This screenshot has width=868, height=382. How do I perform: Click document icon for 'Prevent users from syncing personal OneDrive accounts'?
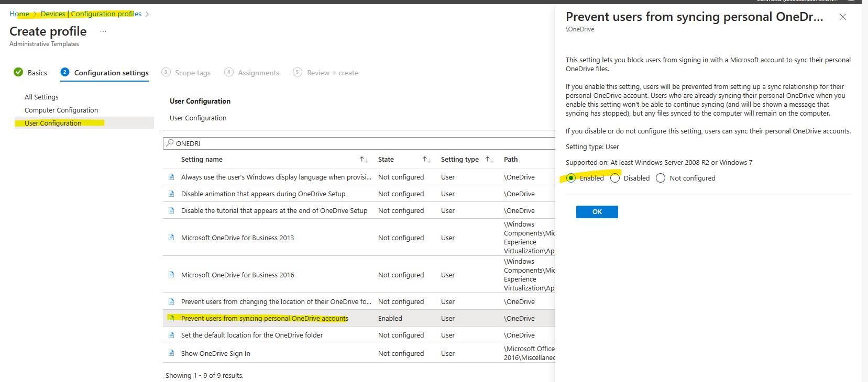pos(171,318)
